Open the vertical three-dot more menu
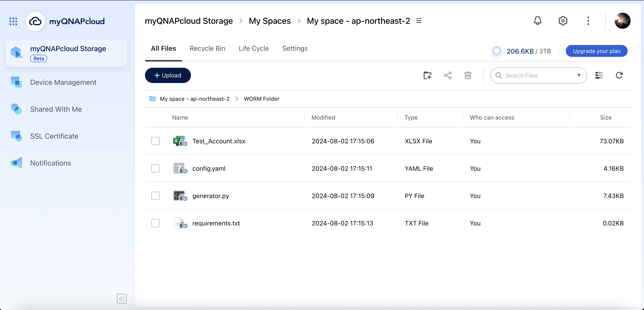The height and width of the screenshot is (310, 644). point(588,21)
